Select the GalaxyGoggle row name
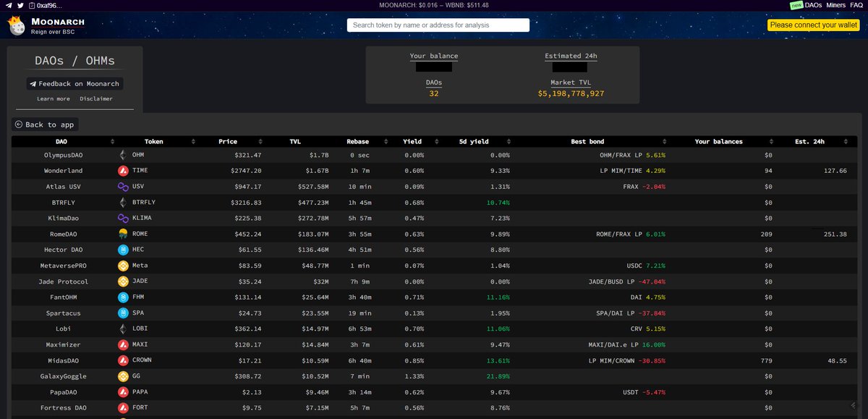Image resolution: width=868 pixels, height=419 pixels. pyautogui.click(x=64, y=376)
